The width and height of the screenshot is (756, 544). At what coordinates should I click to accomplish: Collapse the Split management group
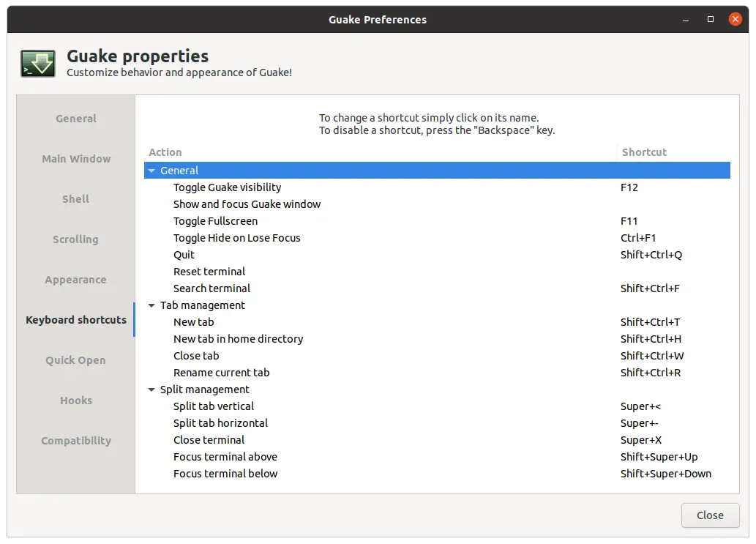coord(151,390)
